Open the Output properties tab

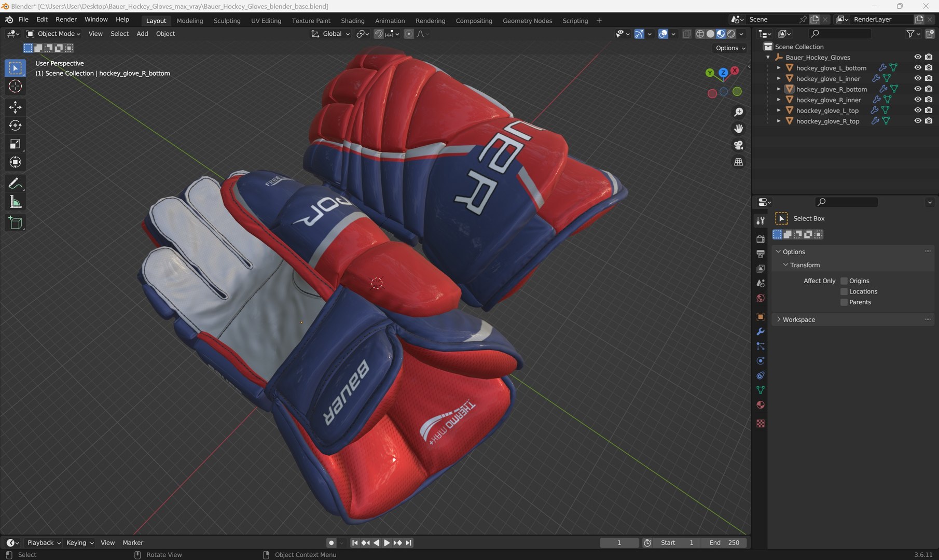(x=761, y=254)
